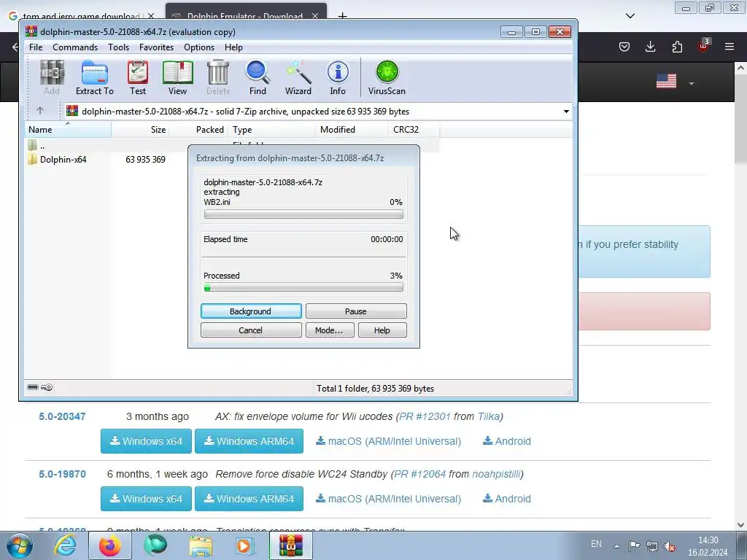Open PR #12064 link
This screenshot has height=560, width=747.
[419, 474]
